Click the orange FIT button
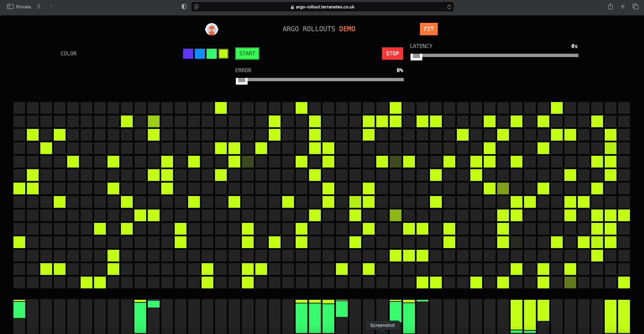 coord(429,29)
